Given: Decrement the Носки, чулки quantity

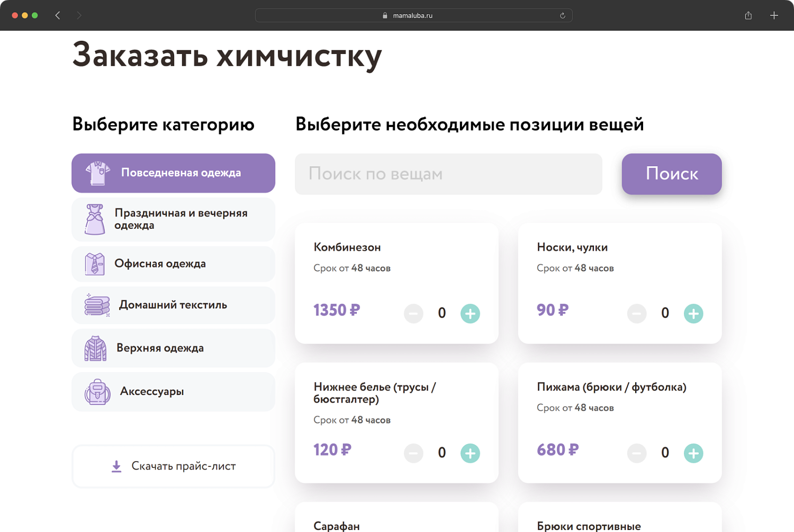Looking at the screenshot, I should click(x=637, y=313).
